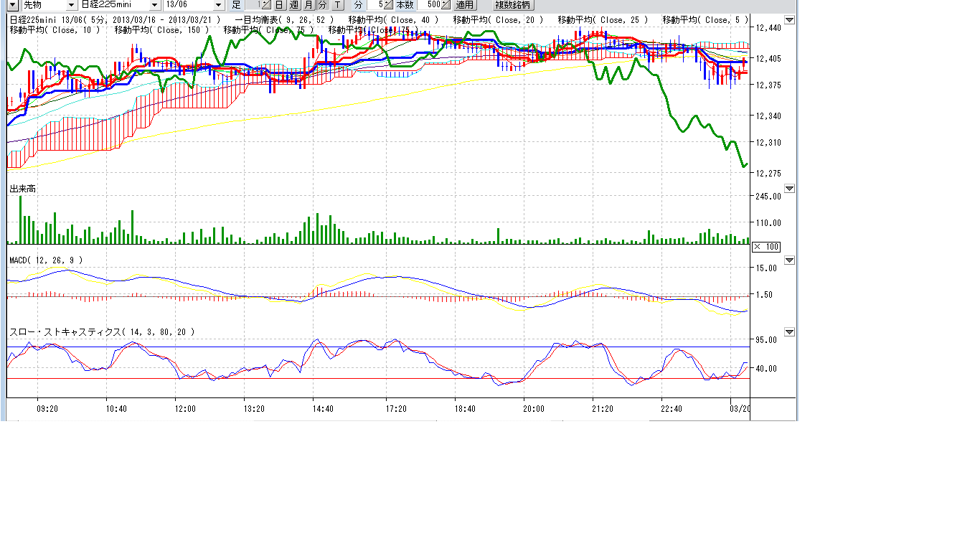
Task: Click the bar count 500 input field
Action: coord(430,5)
